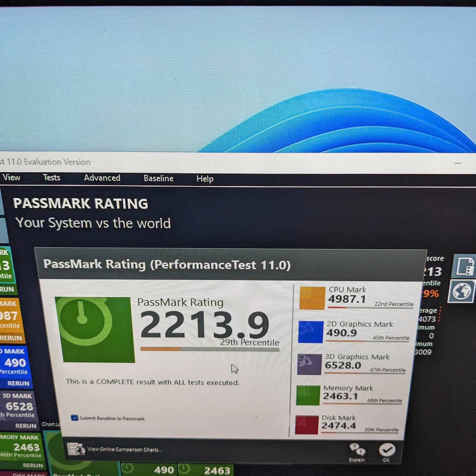Open the Advanced menu
Image resolution: width=476 pixels, height=476 pixels.
click(102, 178)
